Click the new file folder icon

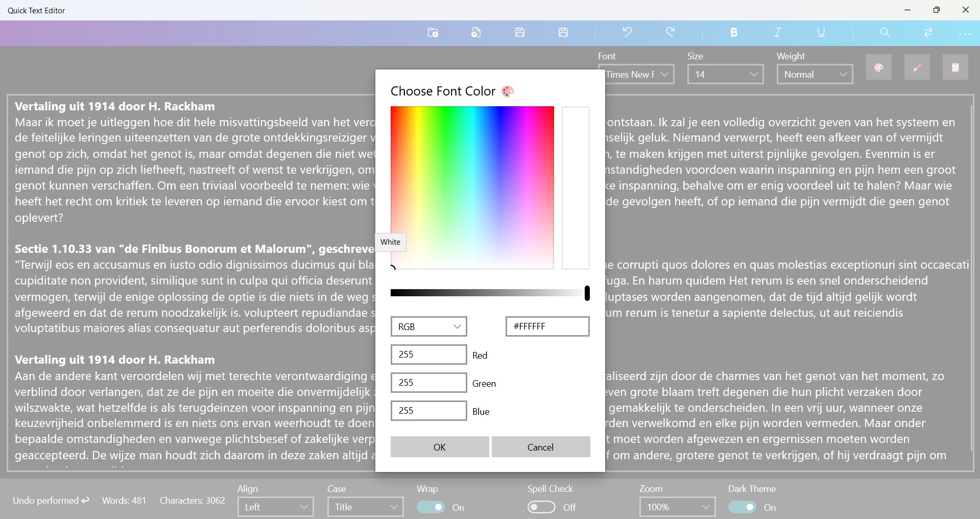pos(433,33)
